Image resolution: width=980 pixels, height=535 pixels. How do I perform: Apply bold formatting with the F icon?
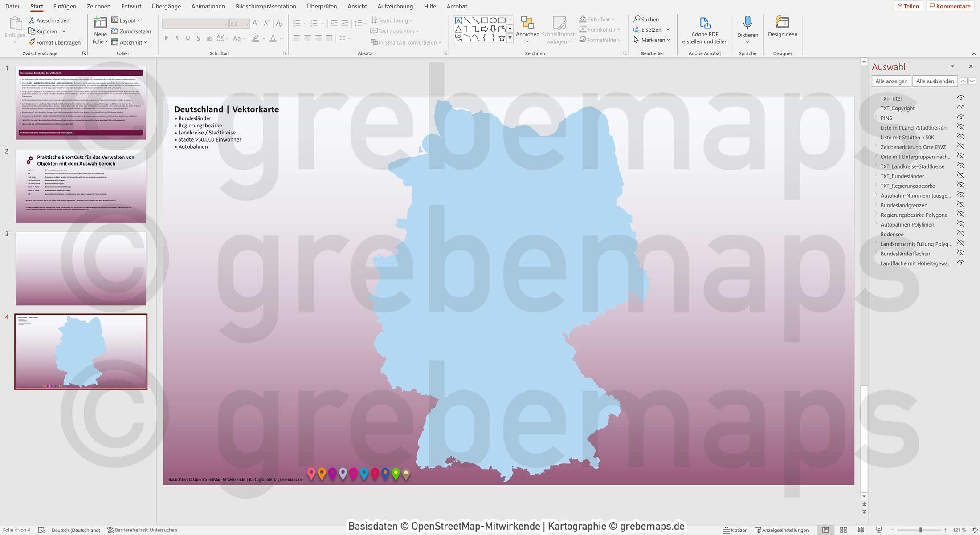[x=166, y=38]
